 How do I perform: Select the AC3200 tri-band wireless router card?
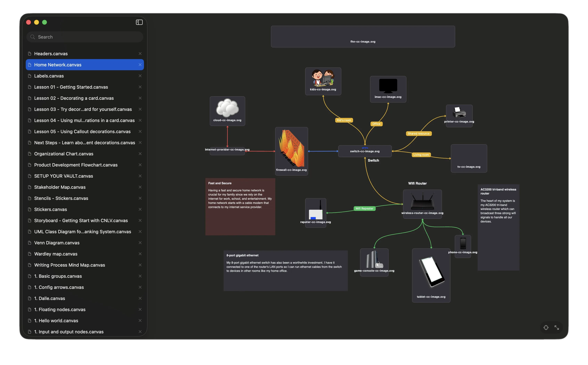(498, 227)
